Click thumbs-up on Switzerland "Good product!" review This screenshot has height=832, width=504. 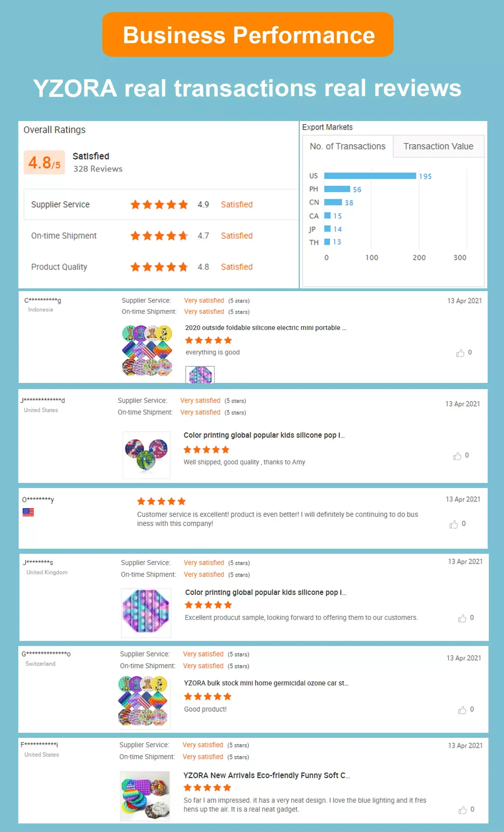point(462,710)
